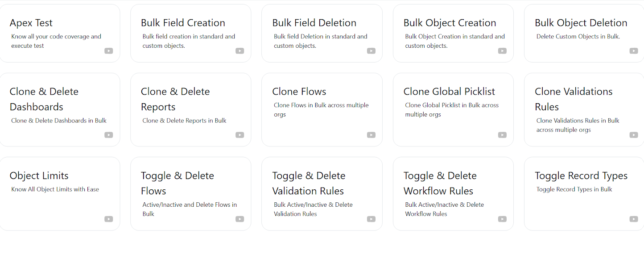The height and width of the screenshot is (259, 644).
Task: Select the Object Limits card heading
Action: (39, 175)
